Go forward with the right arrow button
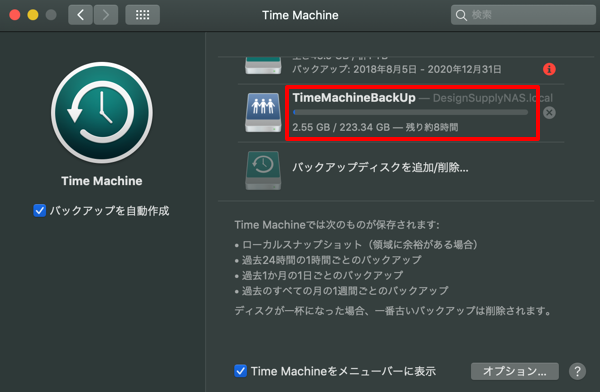 pos(106,15)
